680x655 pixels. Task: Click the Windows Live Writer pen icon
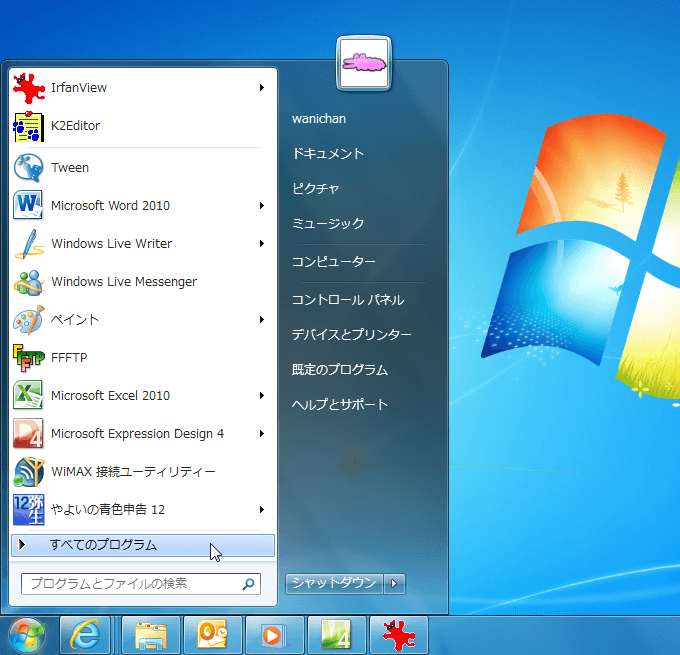coord(29,243)
